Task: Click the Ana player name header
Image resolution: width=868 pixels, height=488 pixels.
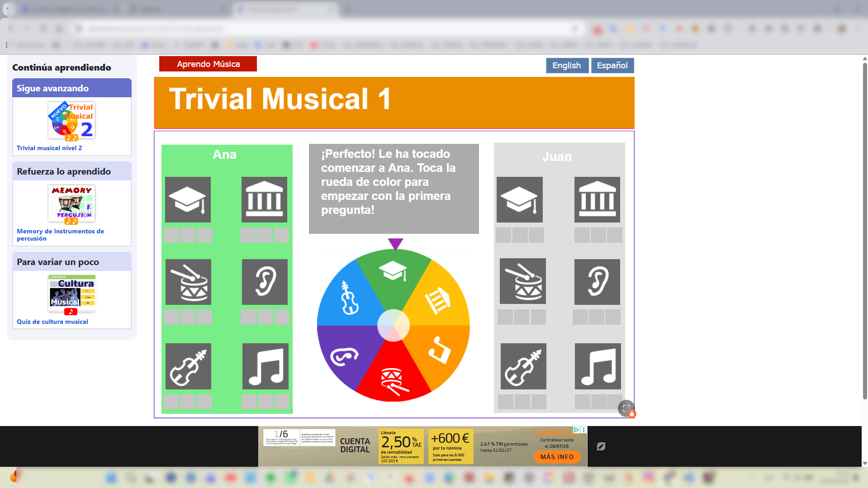Action: 225,155
